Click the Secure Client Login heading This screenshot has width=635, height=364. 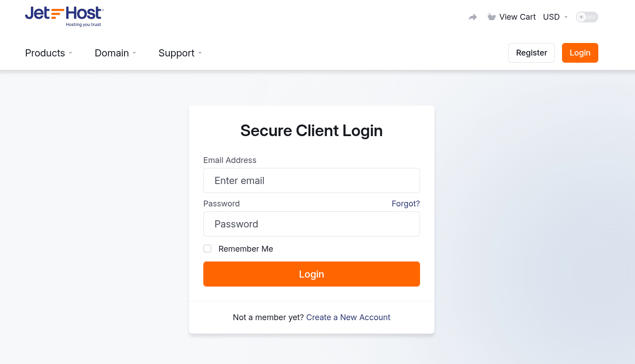click(x=311, y=131)
